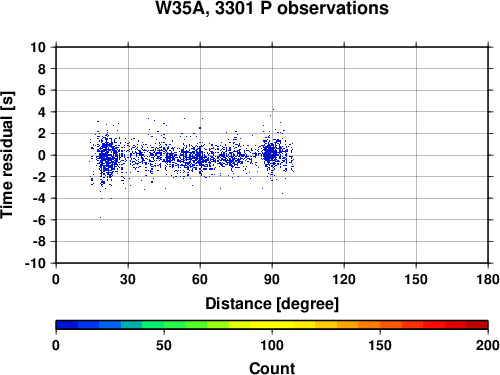
Task: Click the -10 tick label on residual axis
Action: [x=35, y=263]
